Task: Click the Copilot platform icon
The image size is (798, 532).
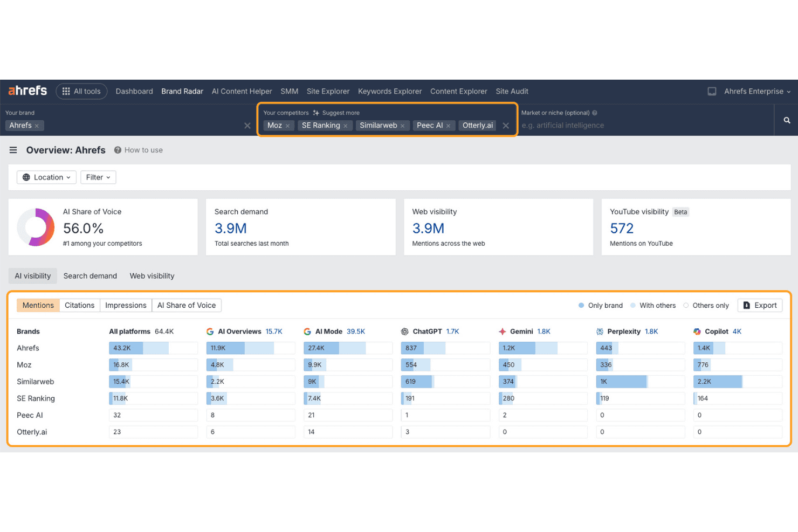Action: (697, 331)
